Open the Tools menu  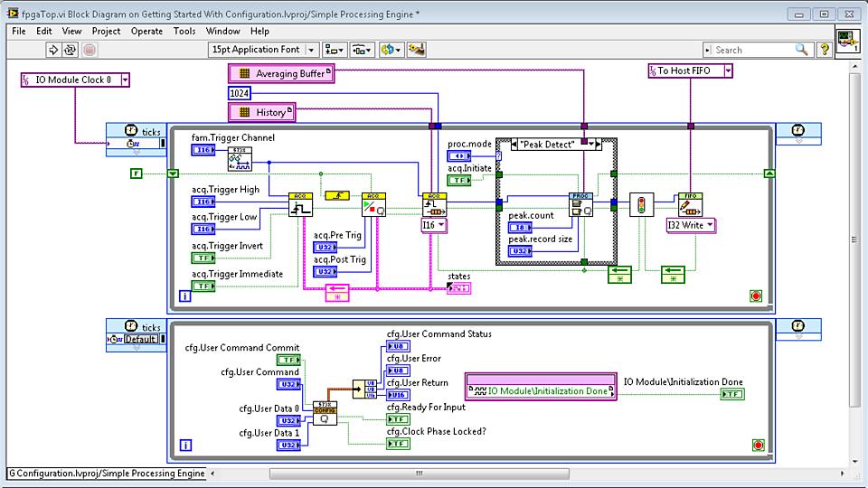point(184,31)
